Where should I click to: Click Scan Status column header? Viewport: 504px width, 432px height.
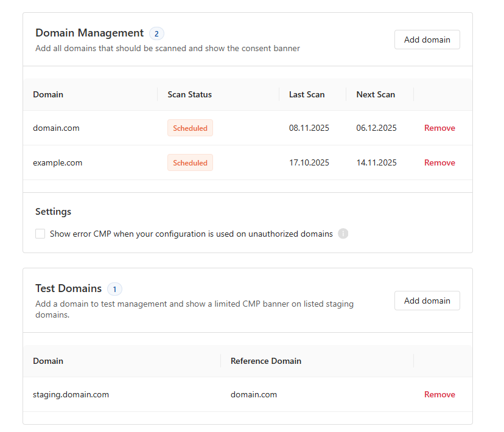(189, 94)
